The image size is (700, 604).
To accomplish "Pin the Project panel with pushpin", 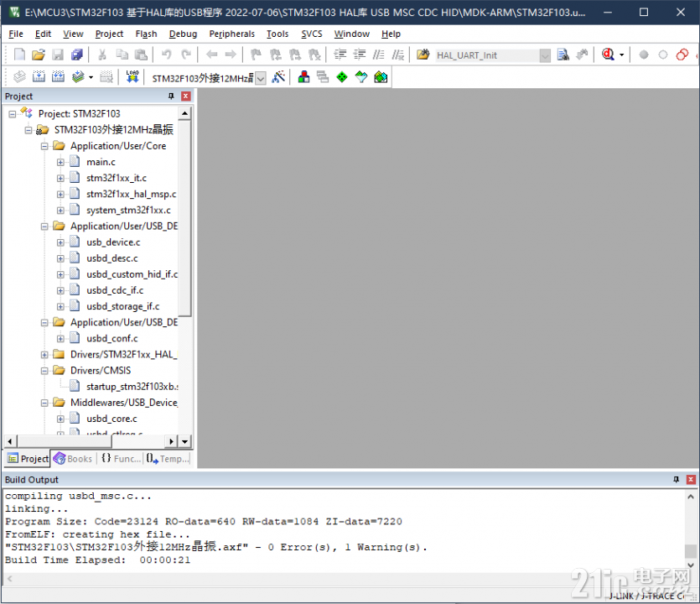I will coord(171,96).
